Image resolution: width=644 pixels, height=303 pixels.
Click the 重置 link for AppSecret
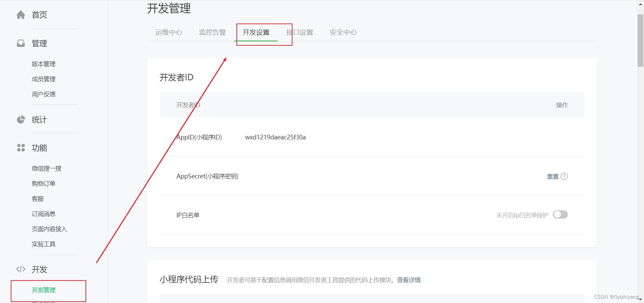click(x=553, y=176)
